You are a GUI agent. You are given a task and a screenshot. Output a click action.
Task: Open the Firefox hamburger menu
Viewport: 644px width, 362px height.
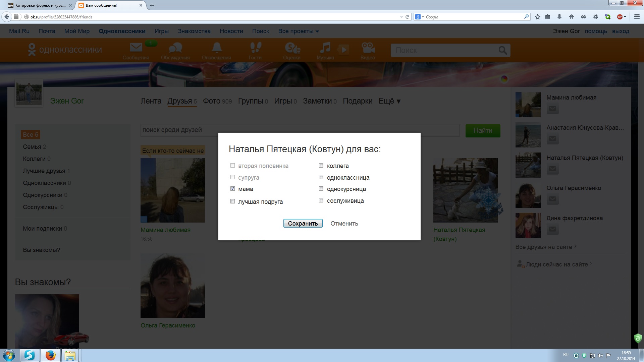point(637,17)
